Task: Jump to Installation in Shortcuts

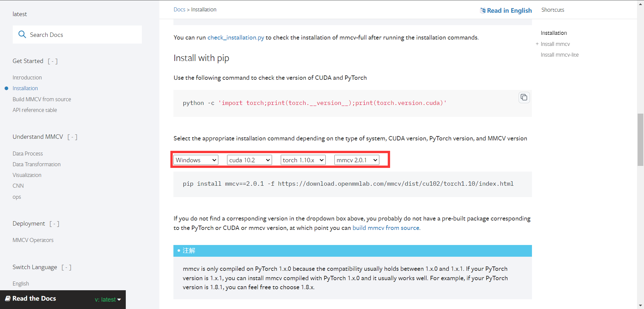Action: click(554, 33)
